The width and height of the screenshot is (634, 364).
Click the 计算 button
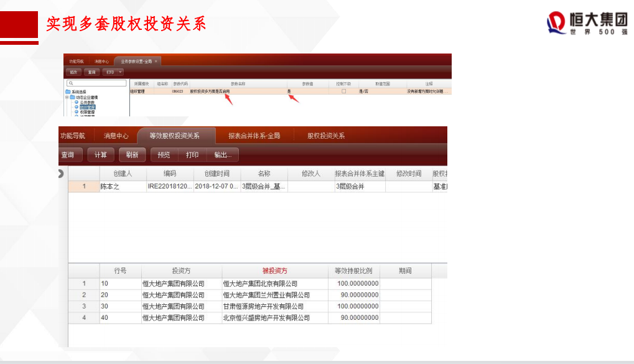click(x=101, y=155)
